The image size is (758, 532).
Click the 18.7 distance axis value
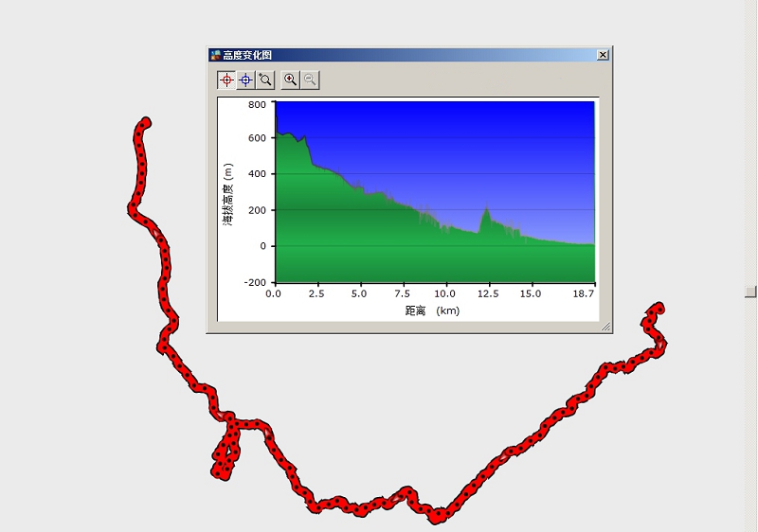click(x=583, y=293)
